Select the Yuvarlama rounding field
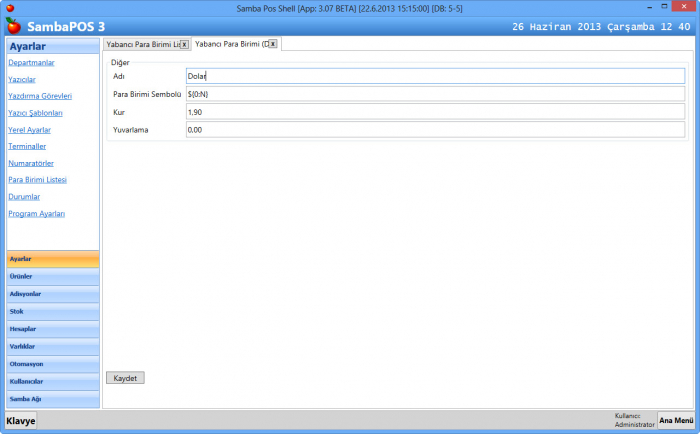Viewport: 700px width, 434px height. click(x=434, y=129)
